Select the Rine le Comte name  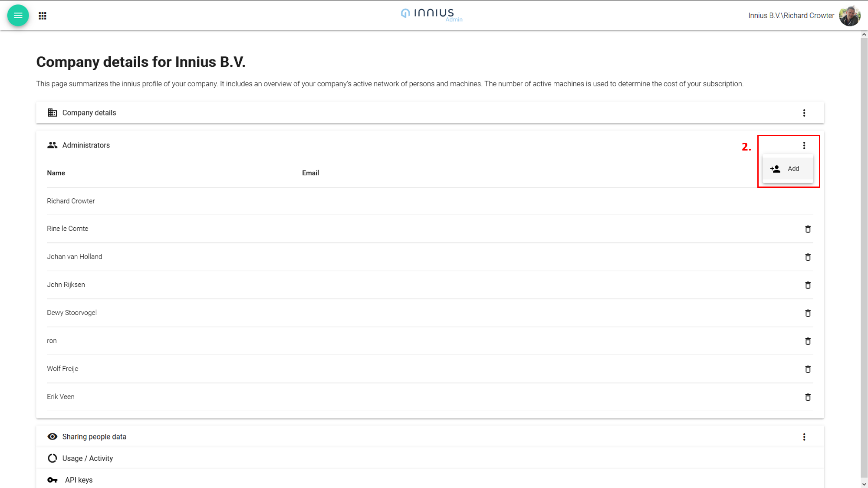click(67, 229)
